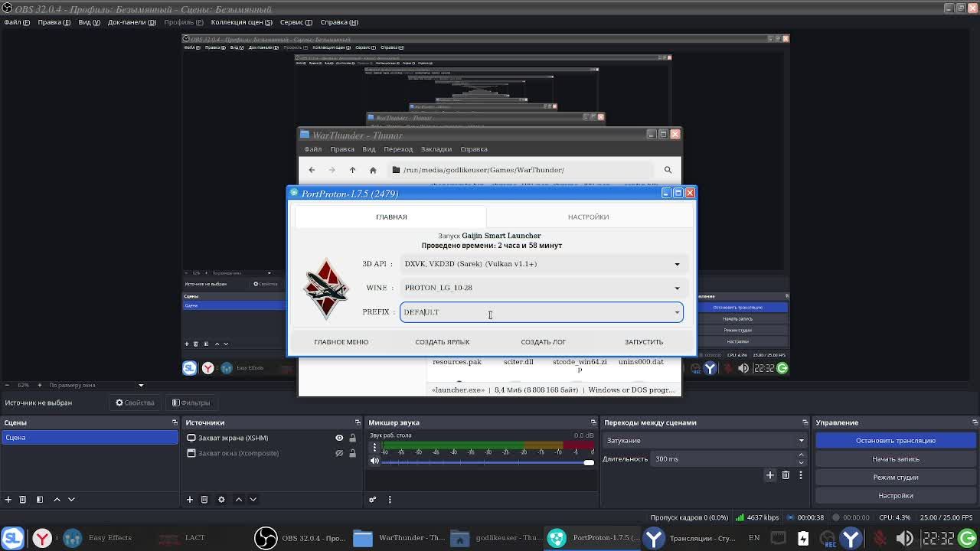Click ЗАПУСТИТЬ button in PortProton
This screenshot has height=551, width=980.
(644, 342)
